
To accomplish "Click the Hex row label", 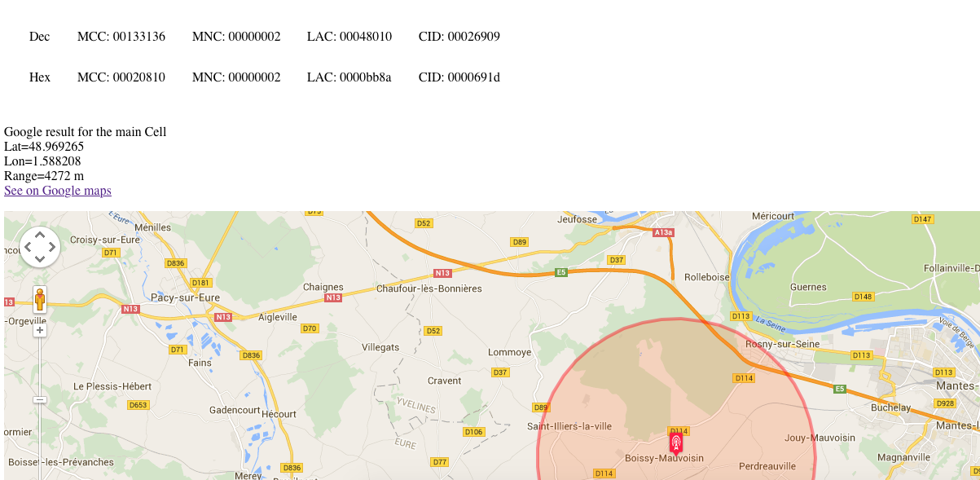I will click(40, 77).
